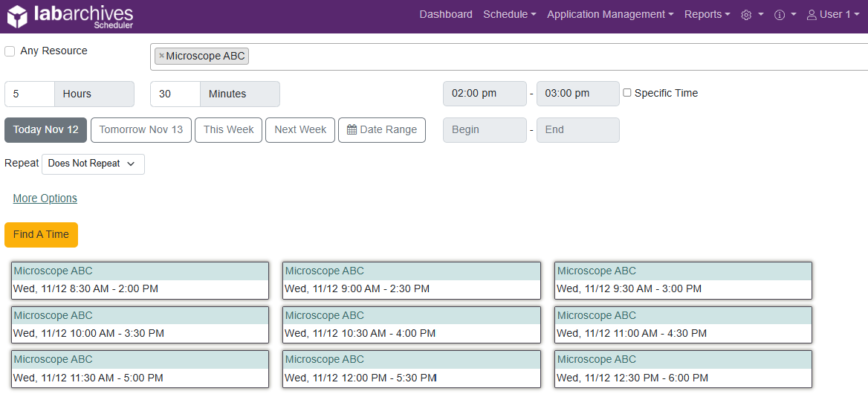Select Tomorrow Nov 13 button
Screen dimensions: 868x397
tap(141, 129)
